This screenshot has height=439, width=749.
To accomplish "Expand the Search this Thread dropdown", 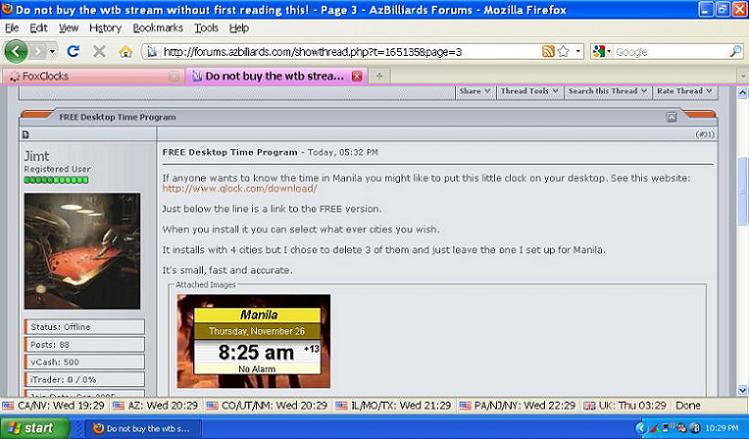I will (607, 91).
